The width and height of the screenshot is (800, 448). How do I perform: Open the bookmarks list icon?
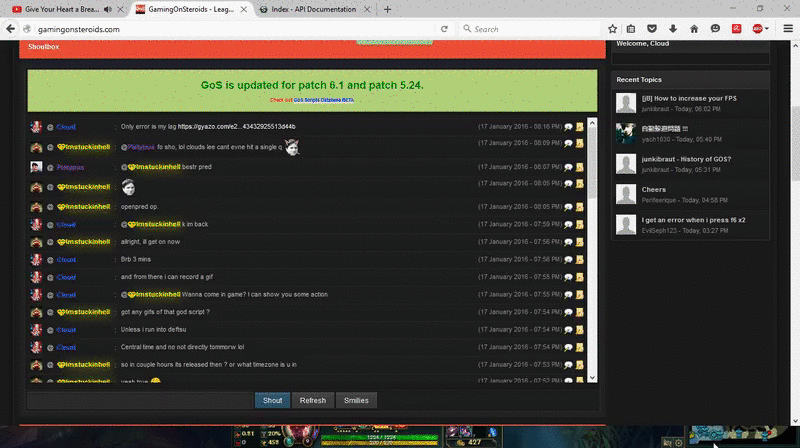coord(631,29)
